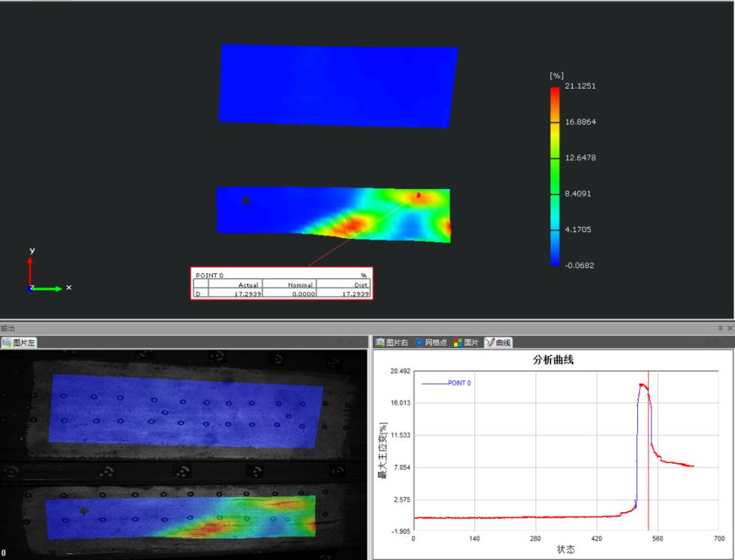The image size is (735, 560).
Task: Click the black reference dot on lower specimen
Action: 246,200
